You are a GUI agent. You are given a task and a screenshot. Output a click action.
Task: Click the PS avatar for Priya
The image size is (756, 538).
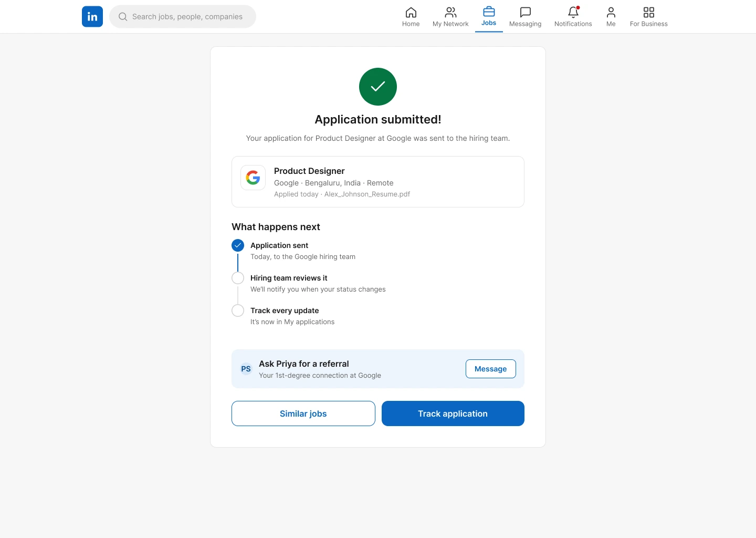pos(246,369)
